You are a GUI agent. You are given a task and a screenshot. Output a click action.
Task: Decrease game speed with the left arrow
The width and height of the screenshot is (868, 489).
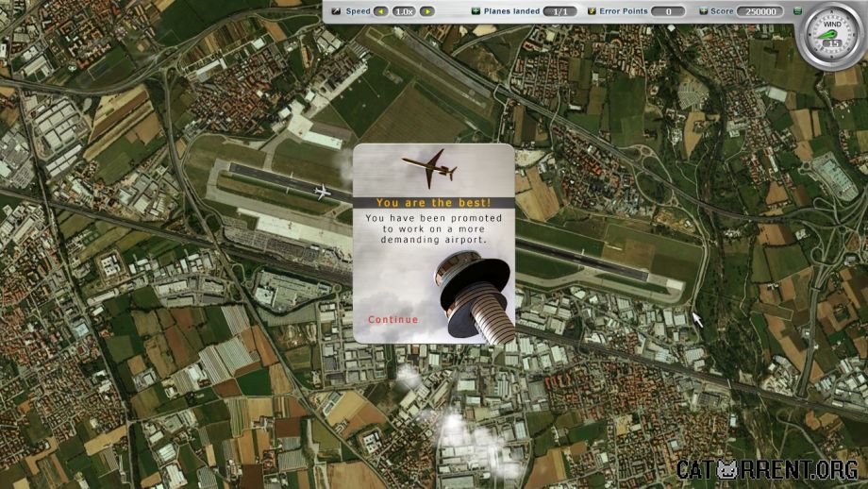click(381, 11)
